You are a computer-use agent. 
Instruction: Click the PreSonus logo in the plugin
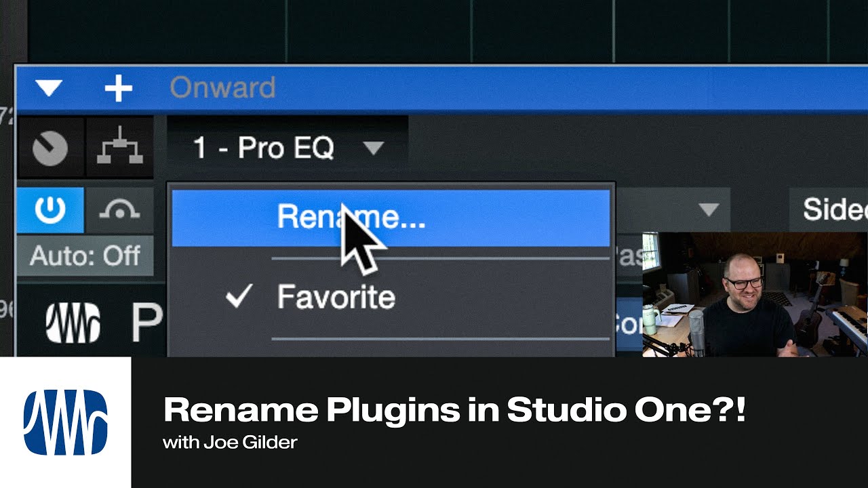pyautogui.click(x=73, y=322)
